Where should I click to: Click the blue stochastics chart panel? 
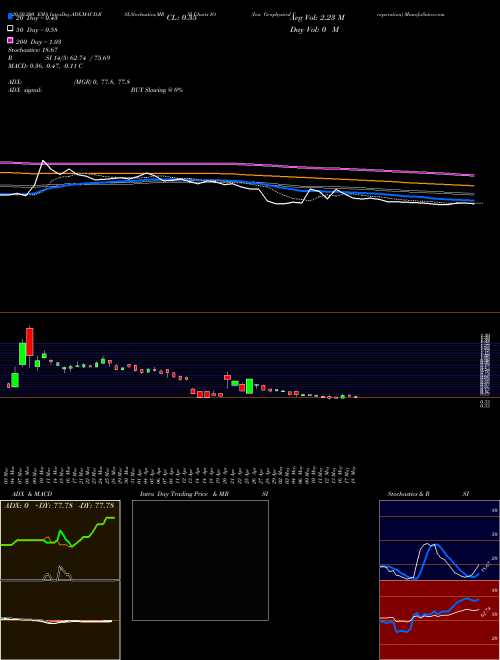tap(439, 540)
